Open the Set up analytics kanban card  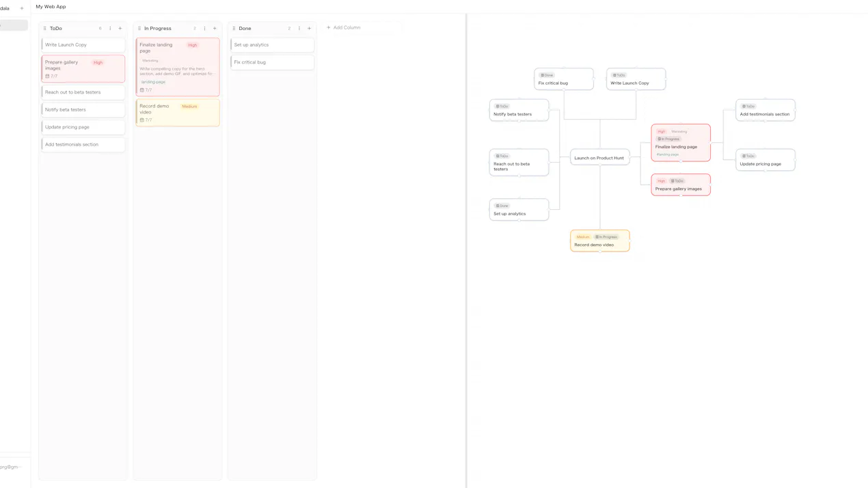click(x=272, y=45)
